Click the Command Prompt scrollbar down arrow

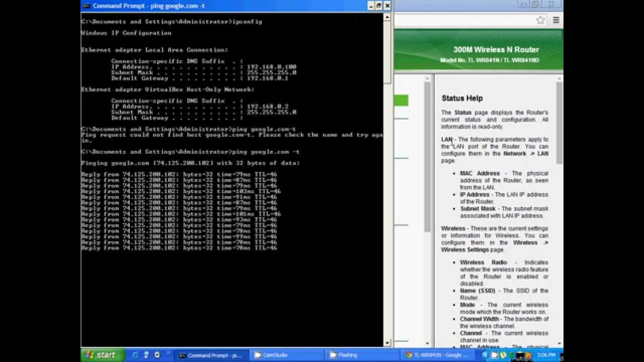[x=387, y=343]
